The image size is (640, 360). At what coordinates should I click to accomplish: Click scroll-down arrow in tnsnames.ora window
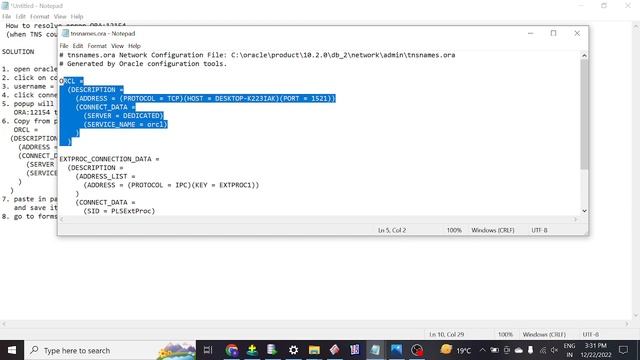(x=584, y=211)
